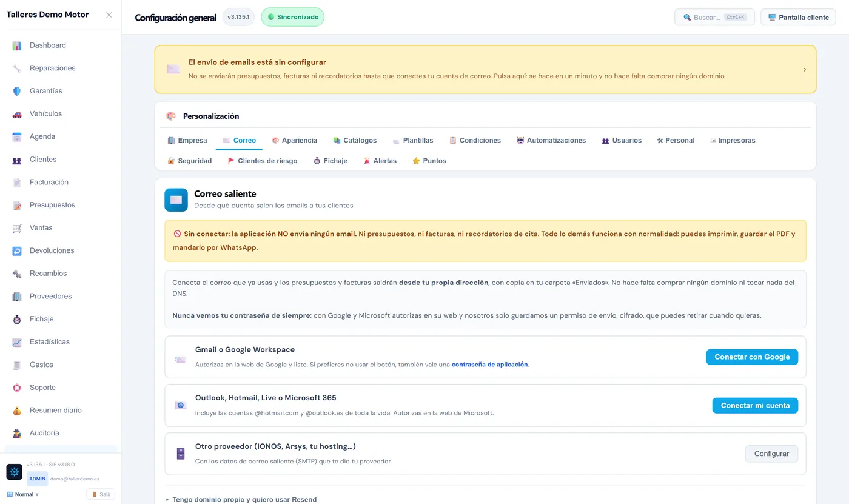Open the Catálogos tab
This screenshot has height=504, width=849.
click(355, 141)
